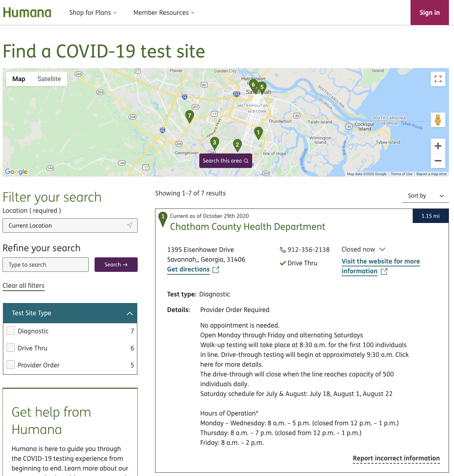Image resolution: width=454 pixels, height=476 pixels.
Task: Select the Street View pegman icon
Action: [x=438, y=120]
